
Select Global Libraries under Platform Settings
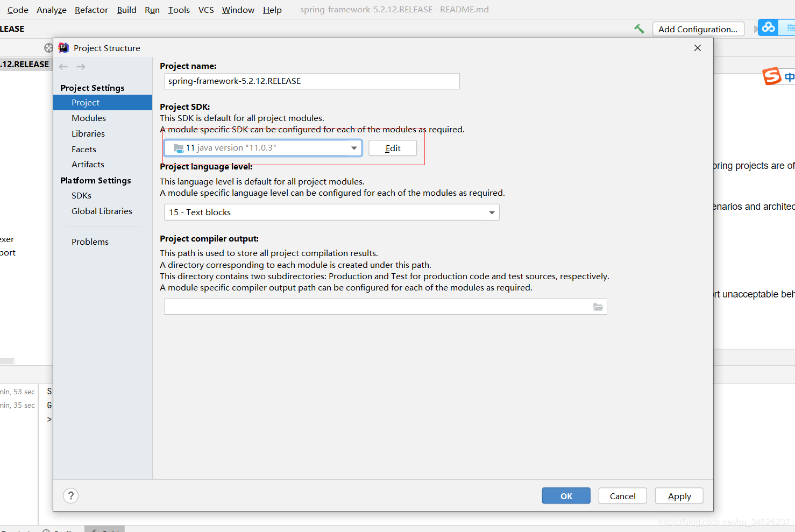pyautogui.click(x=103, y=211)
